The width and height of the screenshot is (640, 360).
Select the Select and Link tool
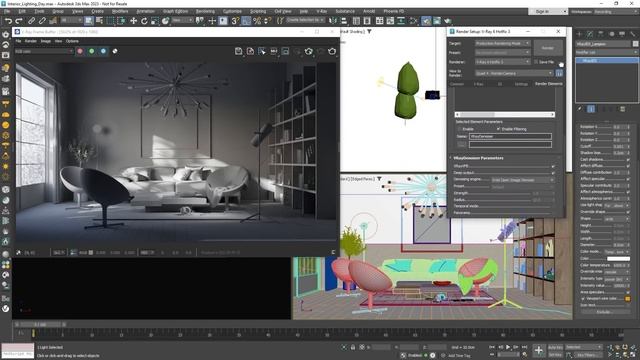[31, 21]
